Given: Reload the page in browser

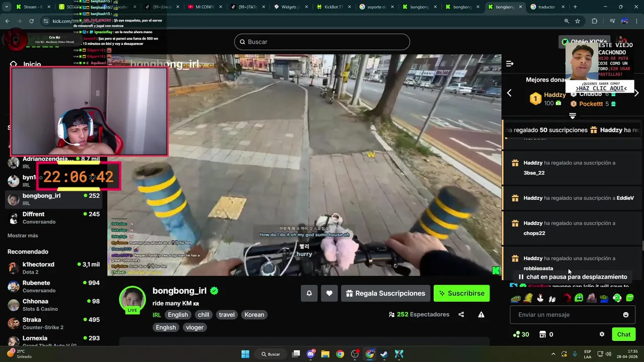Looking at the screenshot, I should [x=31, y=21].
